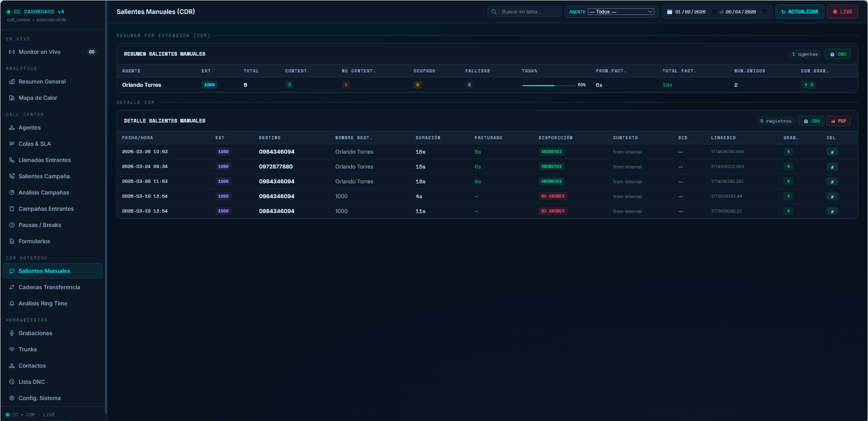Export detail table as PDF

838,121
